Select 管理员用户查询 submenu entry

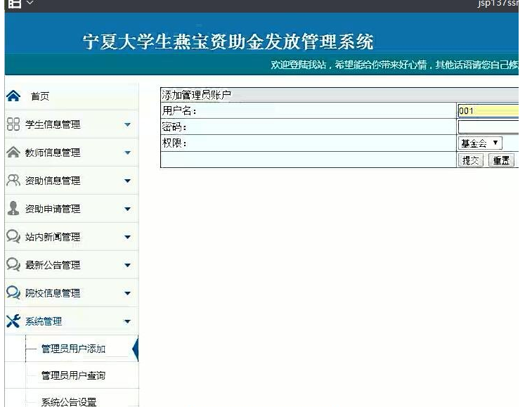click(x=73, y=375)
